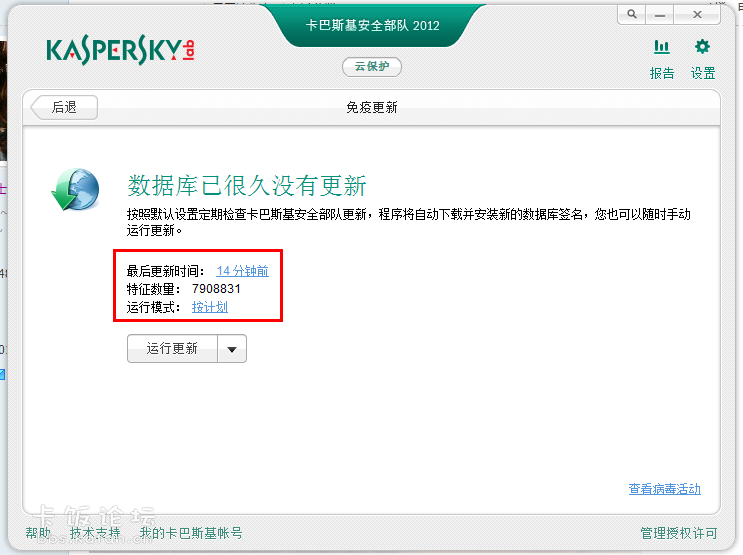Open 我的卡巴斯基帐号 account link
The width and height of the screenshot is (743, 555).
coord(191,533)
